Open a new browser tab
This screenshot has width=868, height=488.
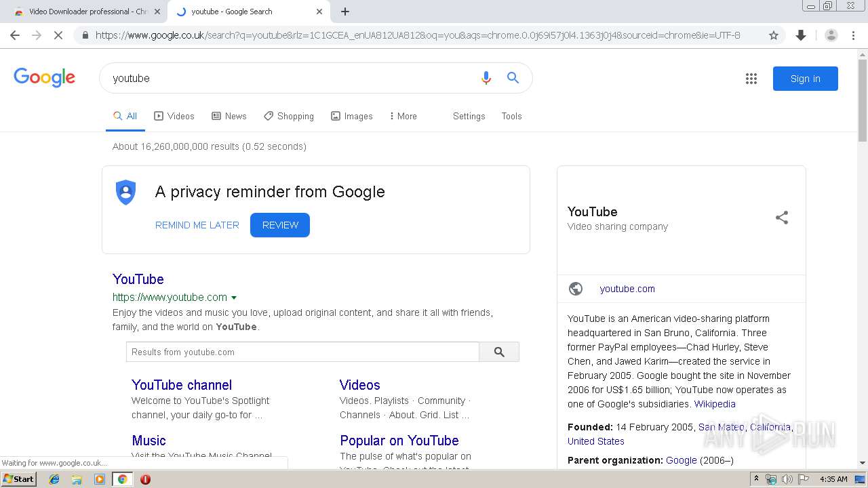pos(345,12)
